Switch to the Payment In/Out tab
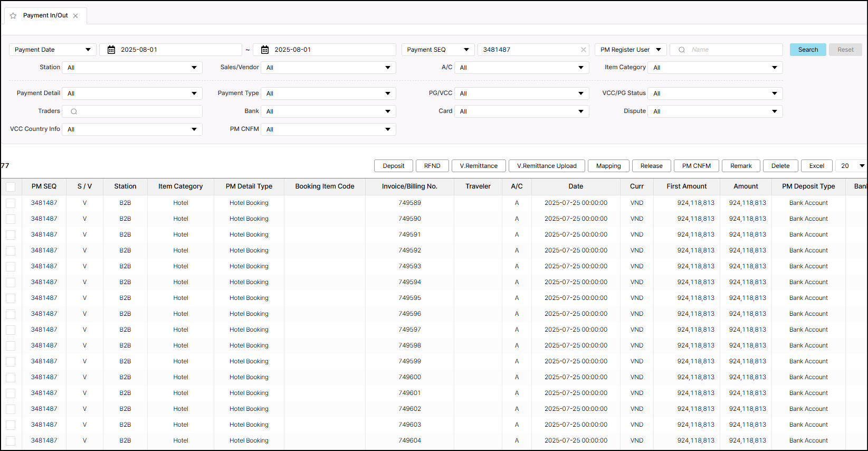This screenshot has width=868, height=451. pyautogui.click(x=45, y=16)
